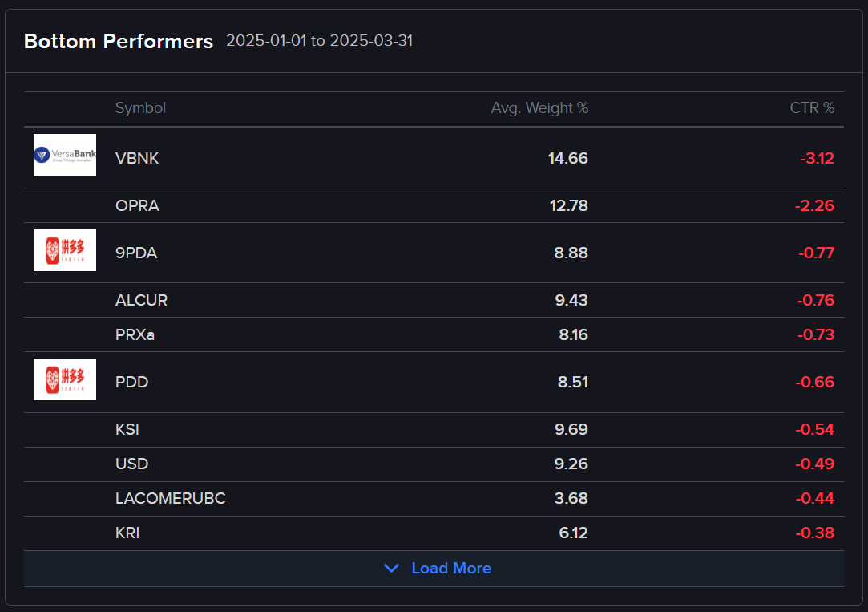This screenshot has height=612, width=868.
Task: Click the date range 2025-01-01 to 2025-03-31
Action: 320,40
